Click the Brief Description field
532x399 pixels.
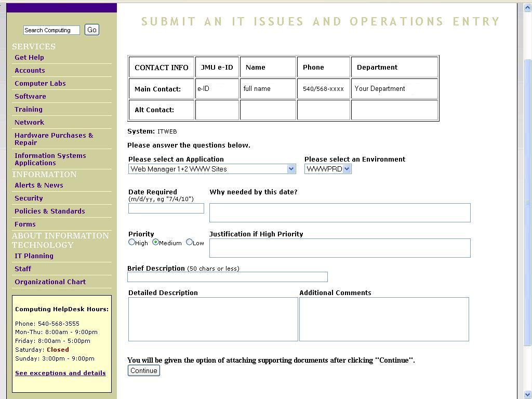pos(228,277)
